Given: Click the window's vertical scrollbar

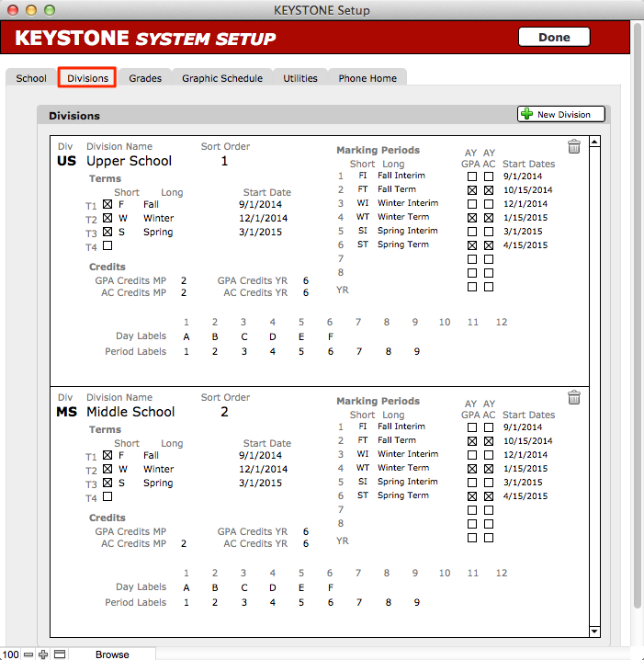Looking at the screenshot, I should click(637, 276).
